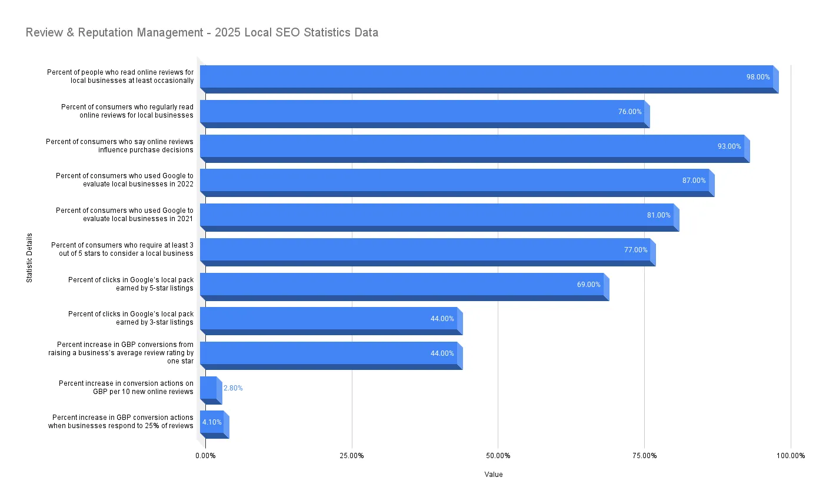
Task: Click the bar for raising rating by one star
Action: pyautogui.click(x=328, y=353)
